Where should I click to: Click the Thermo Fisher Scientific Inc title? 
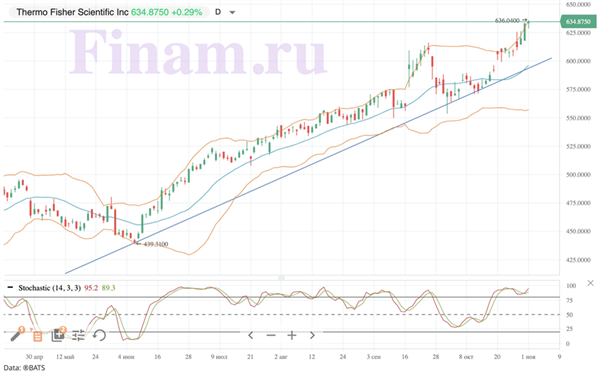(x=72, y=12)
